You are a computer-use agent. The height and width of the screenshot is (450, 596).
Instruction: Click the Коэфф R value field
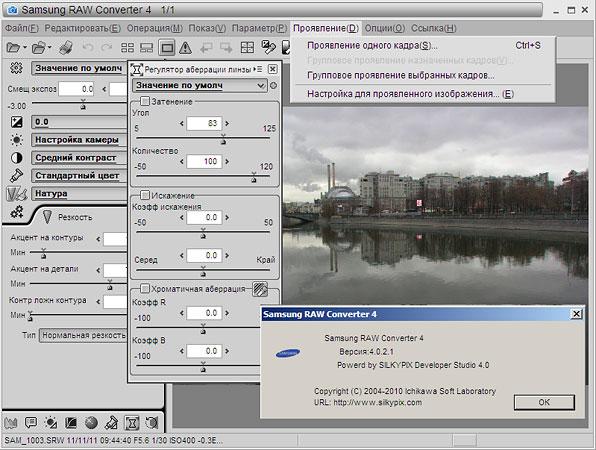click(204, 313)
